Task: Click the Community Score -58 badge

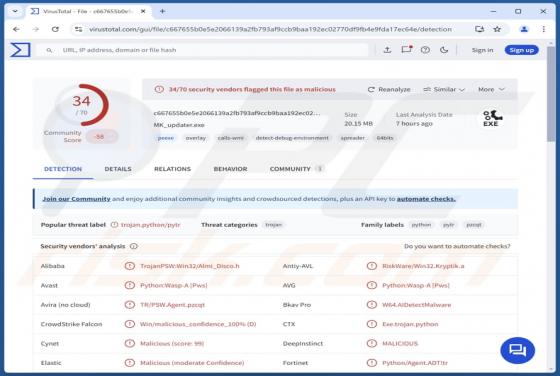Action: coord(101,136)
